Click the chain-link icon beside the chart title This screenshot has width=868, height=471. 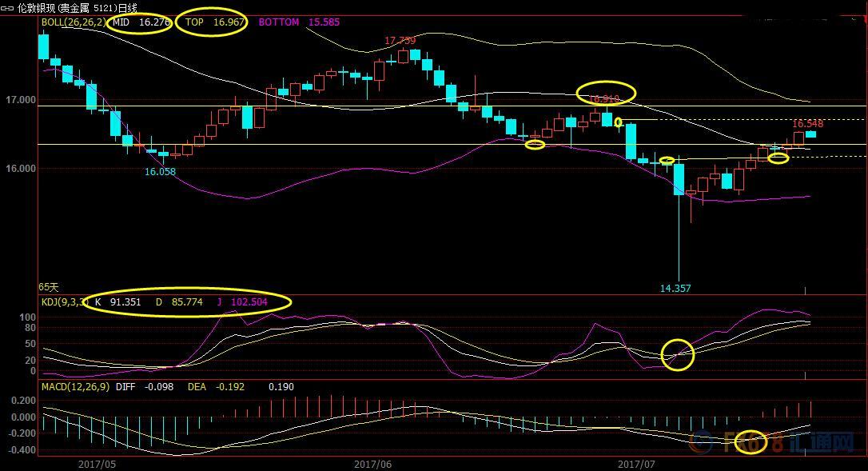click(8, 8)
